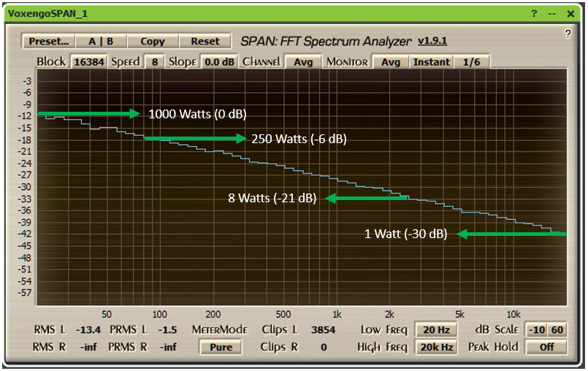
Task: Select the Monitor Avg mode
Action: coord(391,62)
